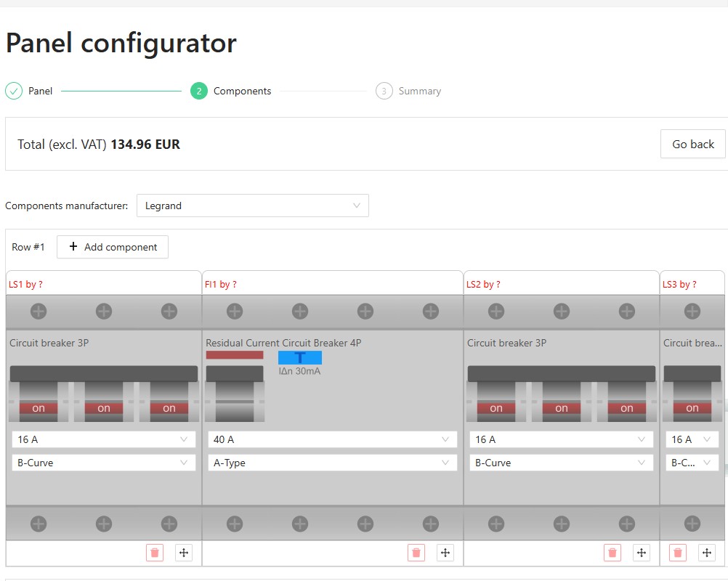Open LS1 16 A rating dropdown
This screenshot has height=581, width=728.
104,439
